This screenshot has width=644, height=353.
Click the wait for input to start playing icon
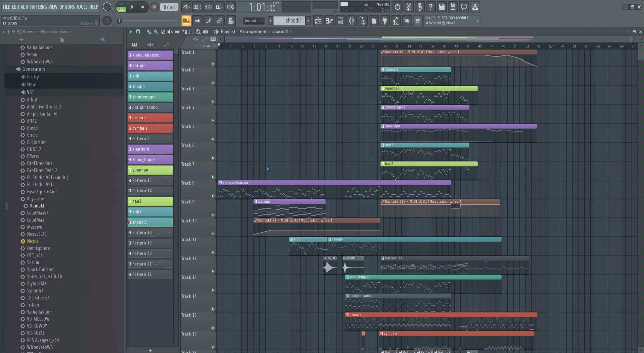point(197,7)
